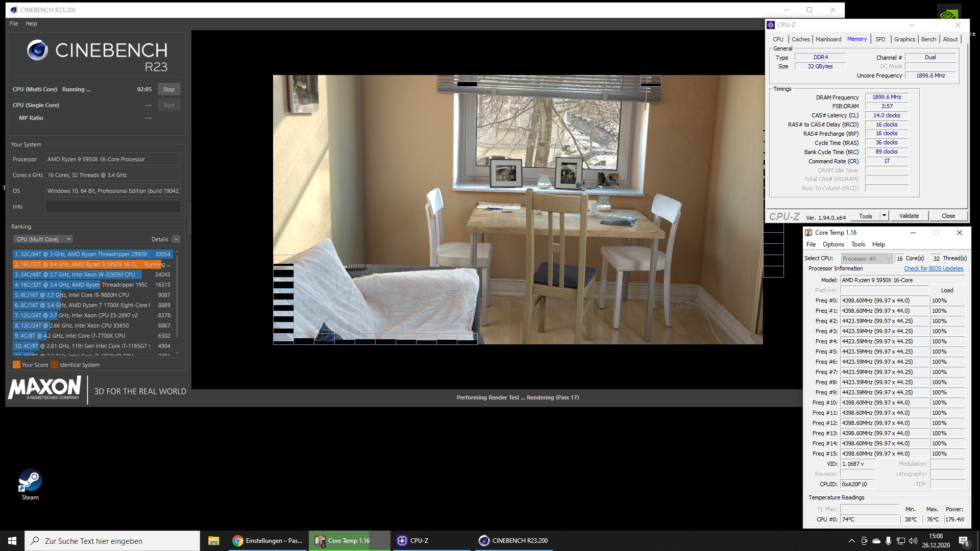Viewport: 980px width, 551px height.
Task: Switch to the Caches tab in CPU-Z
Action: 800,39
